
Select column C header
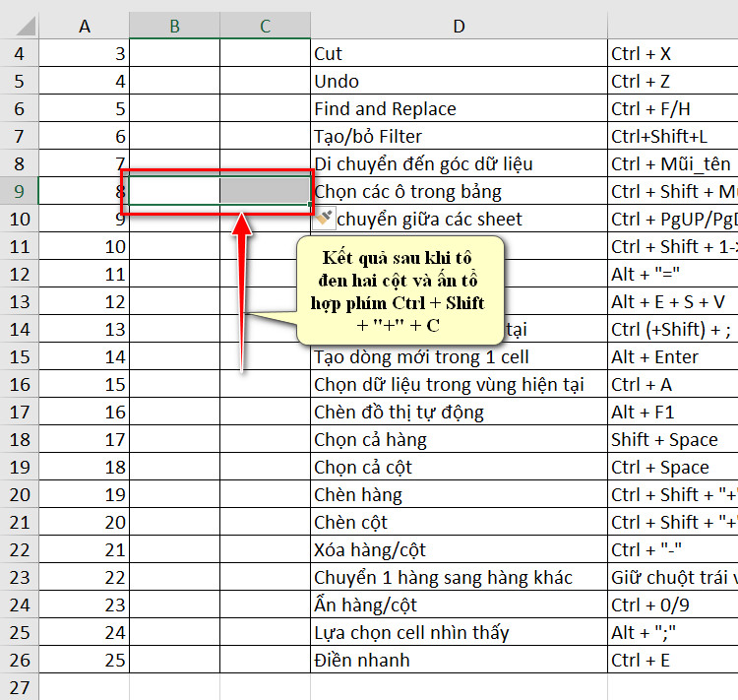tap(265, 26)
